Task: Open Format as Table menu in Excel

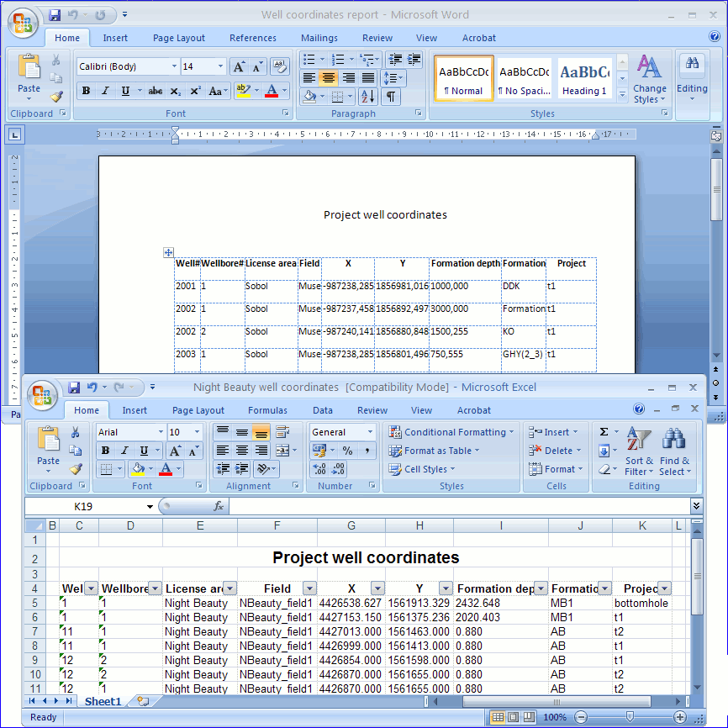Action: 434,451
